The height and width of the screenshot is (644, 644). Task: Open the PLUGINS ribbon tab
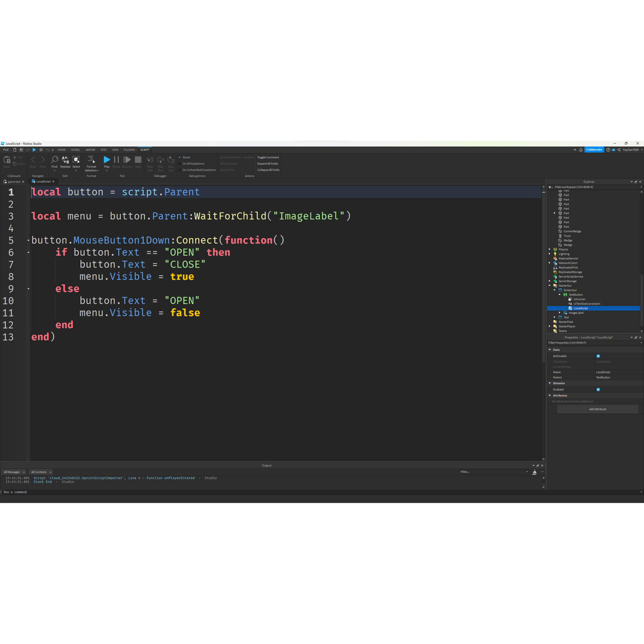click(129, 149)
